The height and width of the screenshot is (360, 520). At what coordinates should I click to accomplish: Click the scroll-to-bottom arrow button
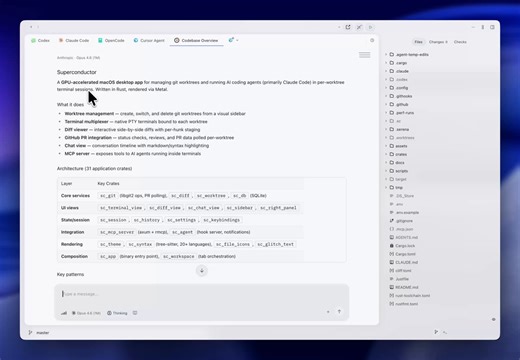(x=202, y=271)
